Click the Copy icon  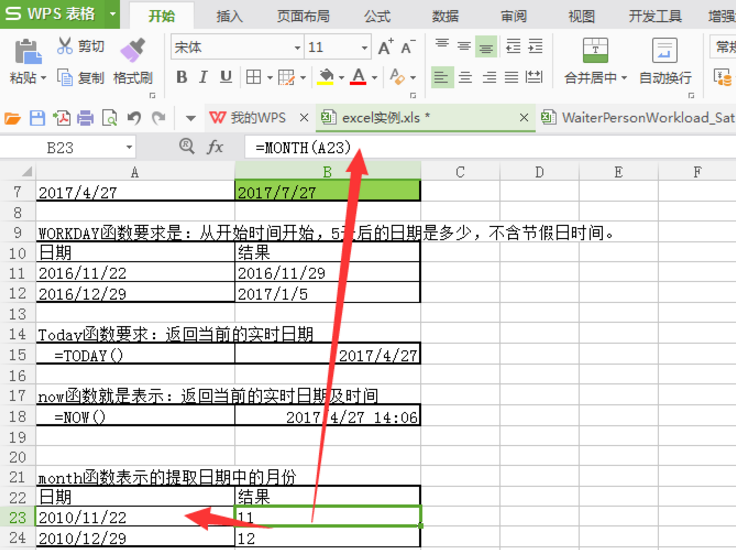click(65, 77)
